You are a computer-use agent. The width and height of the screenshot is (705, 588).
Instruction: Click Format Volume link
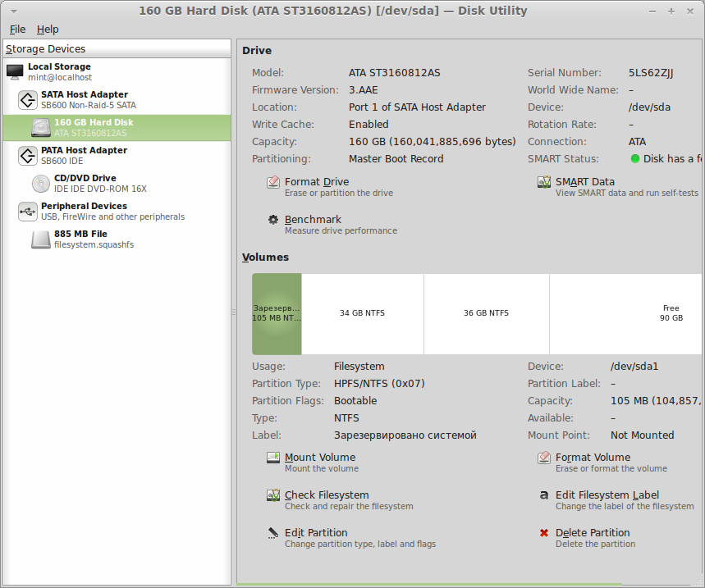tap(593, 458)
